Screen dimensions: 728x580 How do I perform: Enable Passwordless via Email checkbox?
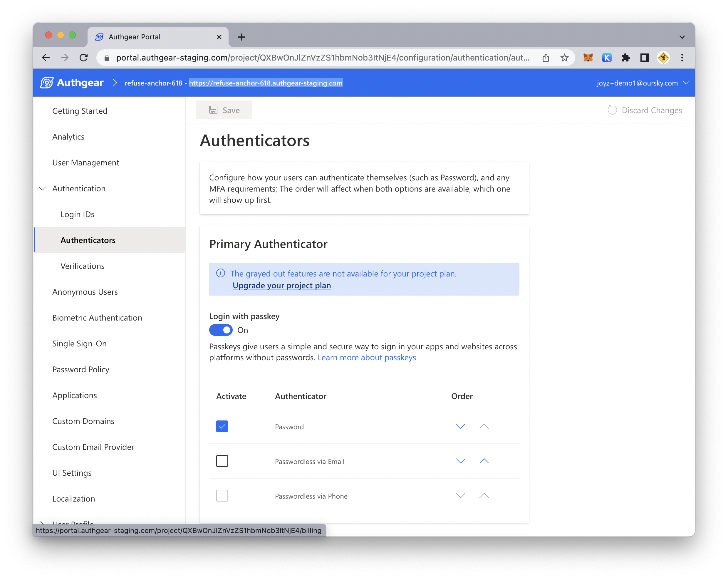pyautogui.click(x=222, y=461)
